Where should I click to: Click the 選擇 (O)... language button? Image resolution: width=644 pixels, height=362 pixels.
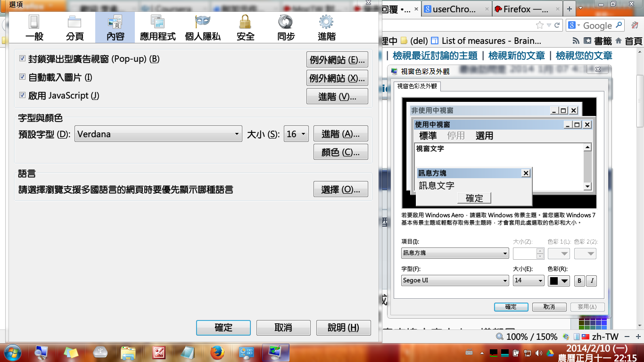(340, 189)
